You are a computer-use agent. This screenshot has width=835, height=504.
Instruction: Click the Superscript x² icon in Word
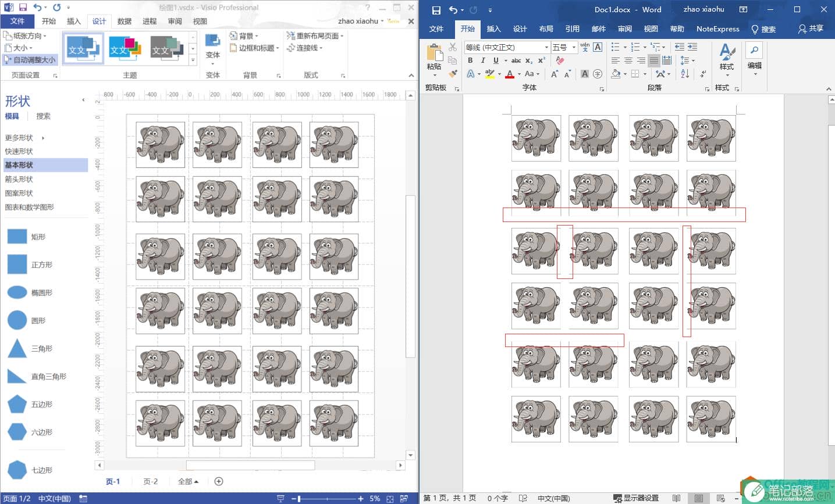(x=542, y=60)
